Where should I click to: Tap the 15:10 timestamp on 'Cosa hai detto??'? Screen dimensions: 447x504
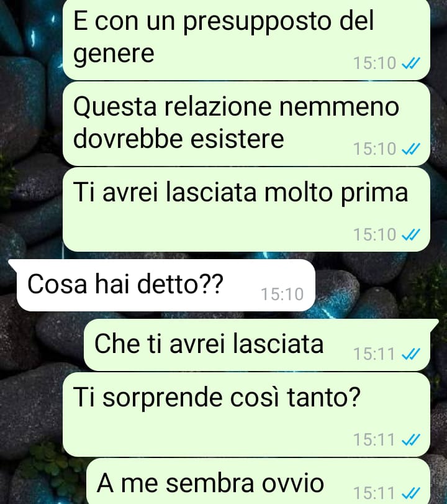[x=282, y=294]
